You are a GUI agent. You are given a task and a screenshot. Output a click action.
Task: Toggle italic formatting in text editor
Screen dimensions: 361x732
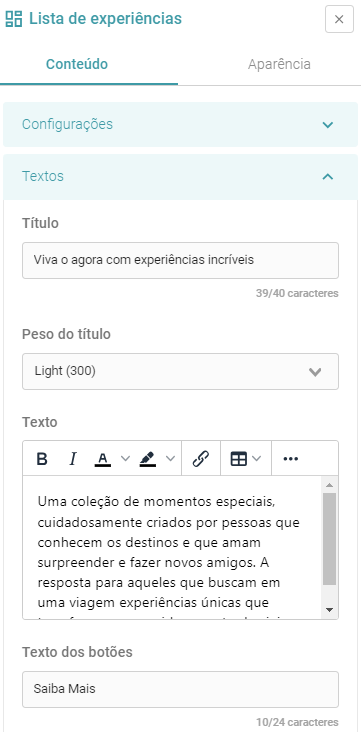point(72,459)
